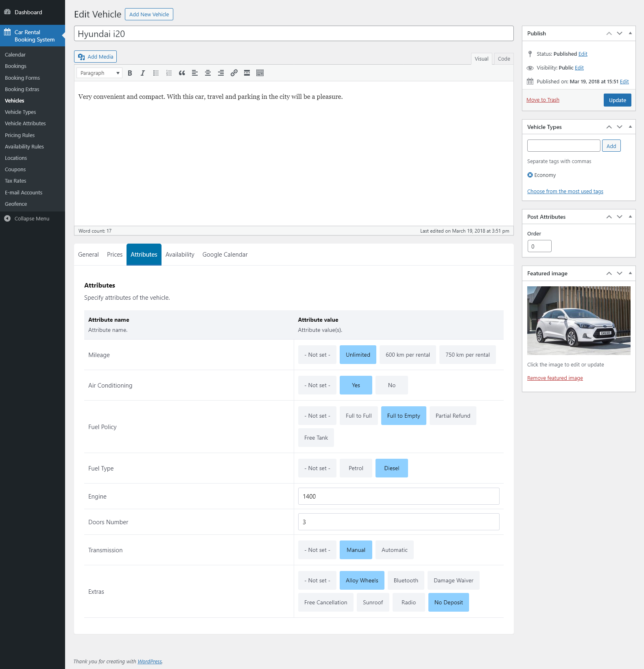This screenshot has width=644, height=669.
Task: Click Add New Vehicle button
Action: 149,14
